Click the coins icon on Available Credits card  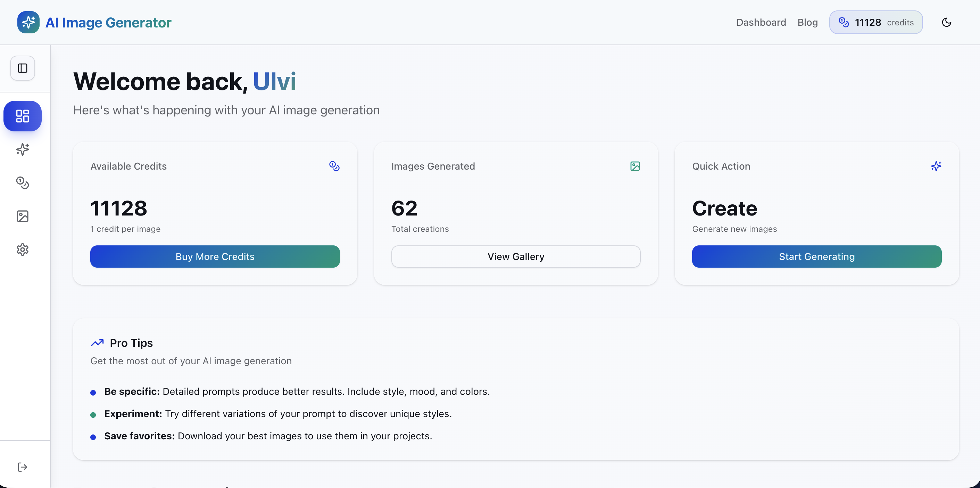coord(334,166)
